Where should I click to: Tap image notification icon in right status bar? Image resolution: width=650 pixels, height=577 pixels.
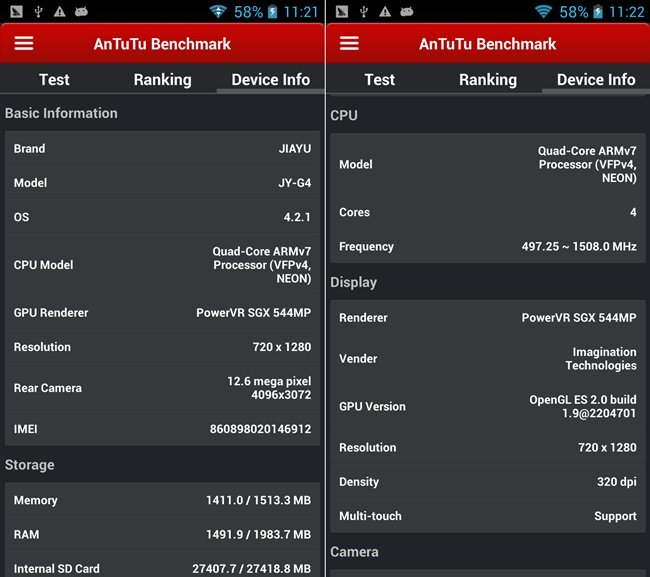click(x=342, y=12)
